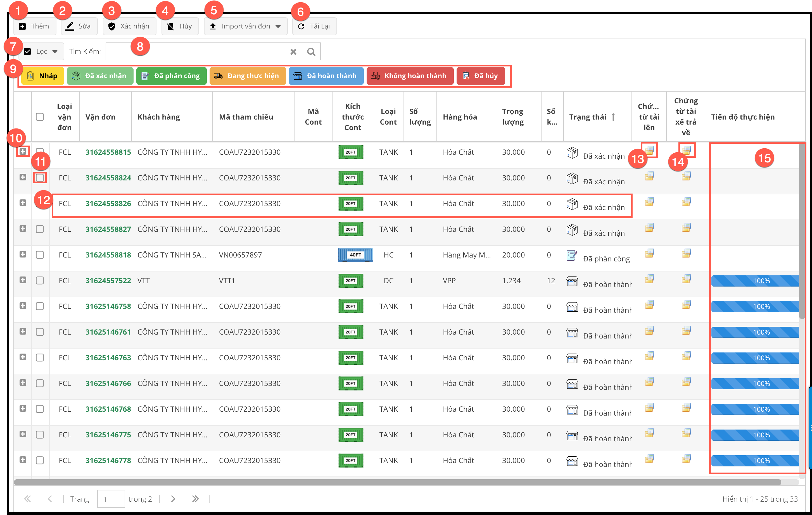Open waybill link 31625146758
Viewport: 812px width, 515px height.
point(108,306)
